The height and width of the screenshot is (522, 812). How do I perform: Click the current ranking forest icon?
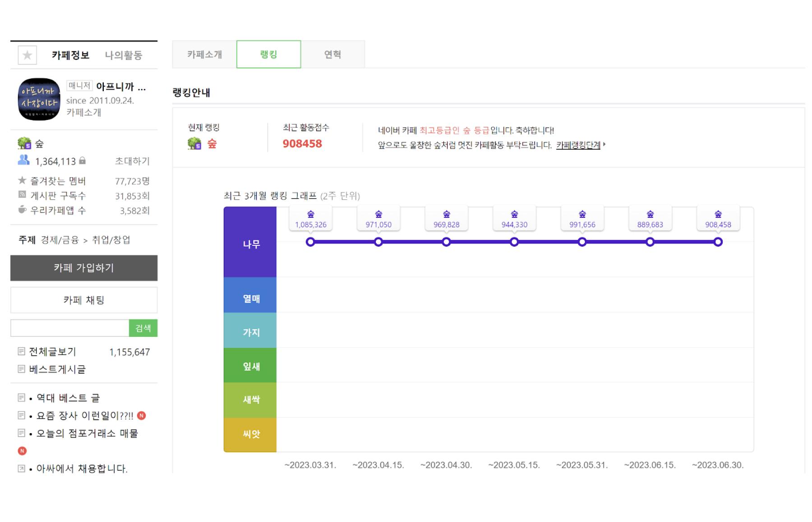tap(194, 144)
